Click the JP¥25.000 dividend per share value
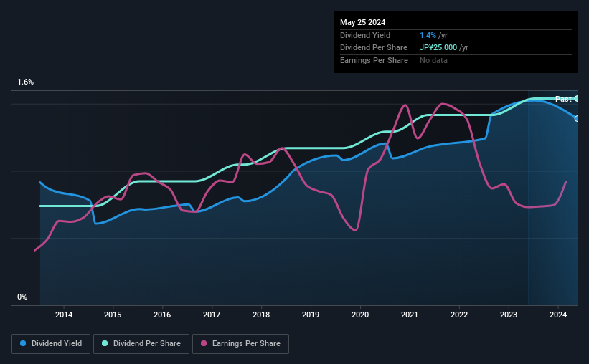The height and width of the screenshot is (364, 589). click(438, 48)
